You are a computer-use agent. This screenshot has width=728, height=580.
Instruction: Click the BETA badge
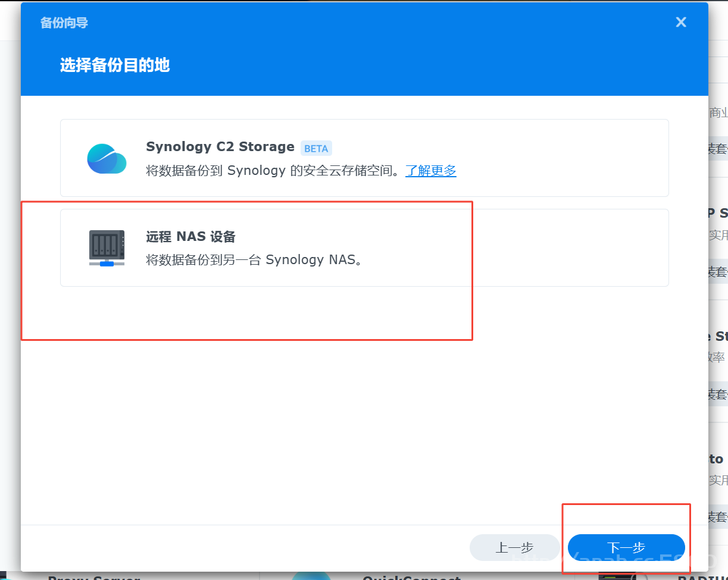point(316,148)
